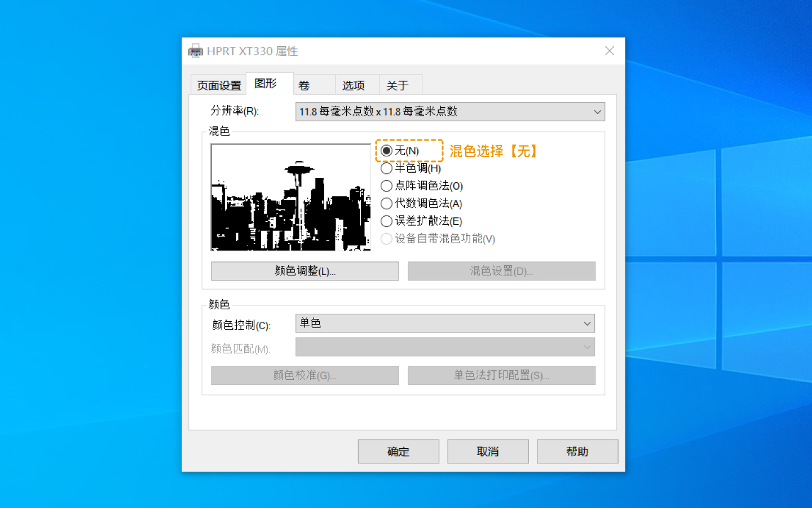Click the printer icon in the title bar

tap(196, 51)
